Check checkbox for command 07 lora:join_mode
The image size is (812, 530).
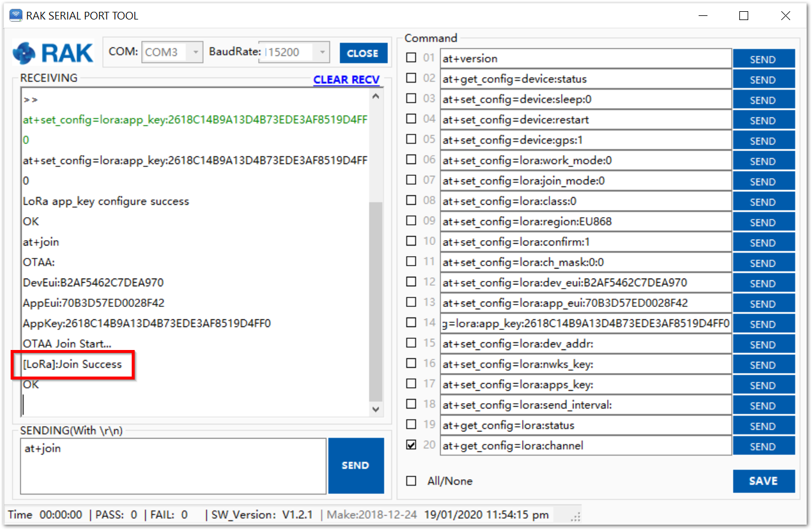pos(411,180)
